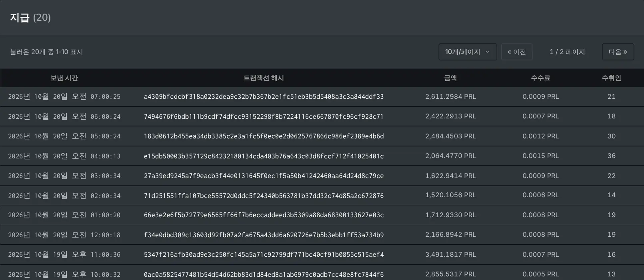This screenshot has width=644, height=280.
Task: Click the amount 1,712.9330 PRL
Action: [450, 215]
